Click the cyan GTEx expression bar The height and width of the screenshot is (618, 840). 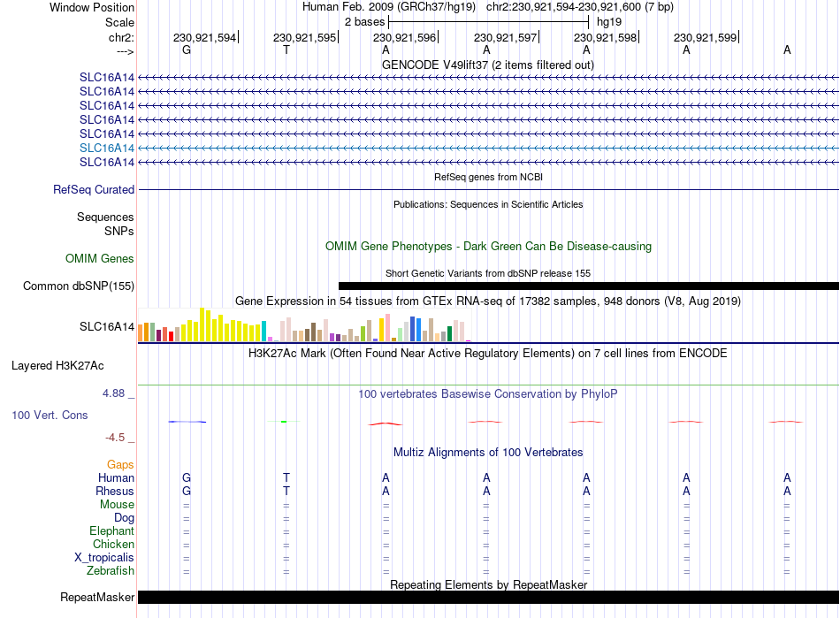coord(263,331)
